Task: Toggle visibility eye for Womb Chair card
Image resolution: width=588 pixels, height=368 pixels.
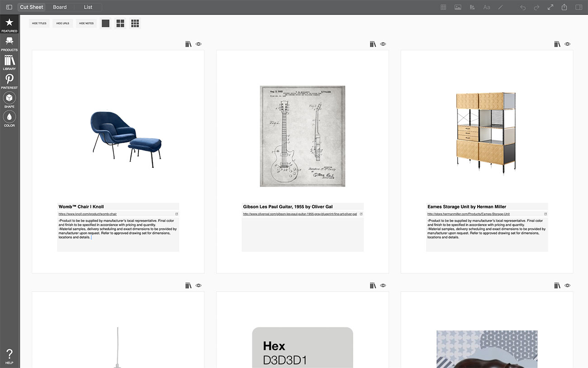Action: tap(199, 44)
